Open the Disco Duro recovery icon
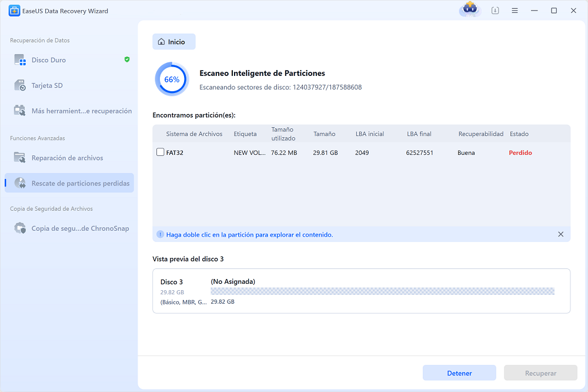 point(20,60)
